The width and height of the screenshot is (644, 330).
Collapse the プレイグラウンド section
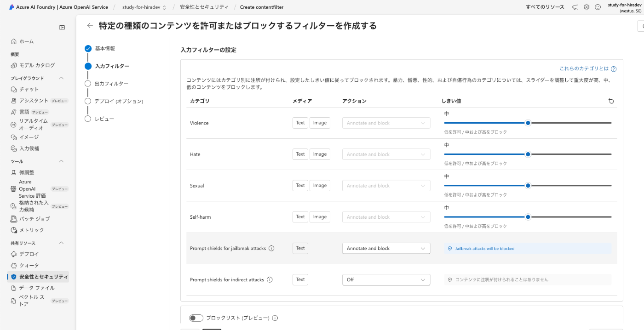coord(62,78)
